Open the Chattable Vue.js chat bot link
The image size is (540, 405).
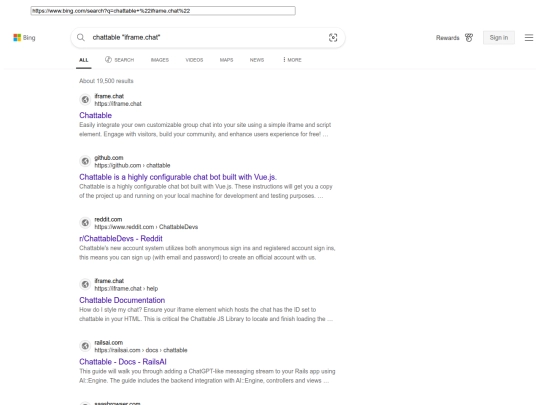(178, 177)
